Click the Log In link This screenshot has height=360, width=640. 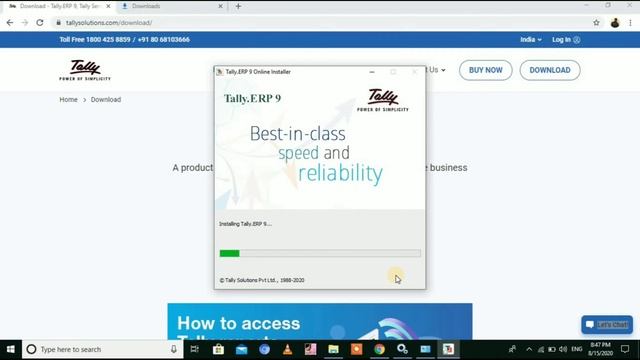point(566,40)
